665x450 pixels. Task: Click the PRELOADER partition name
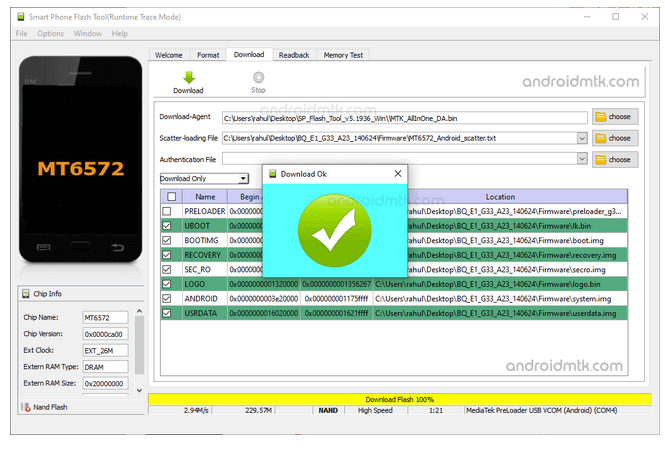pos(204,211)
